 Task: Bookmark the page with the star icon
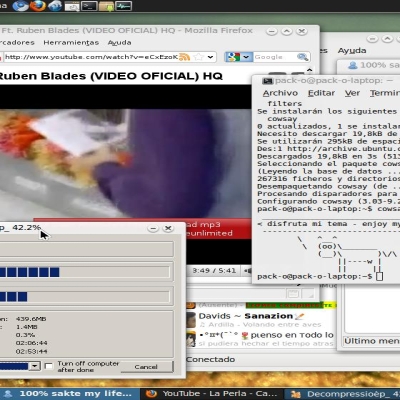click(198, 57)
